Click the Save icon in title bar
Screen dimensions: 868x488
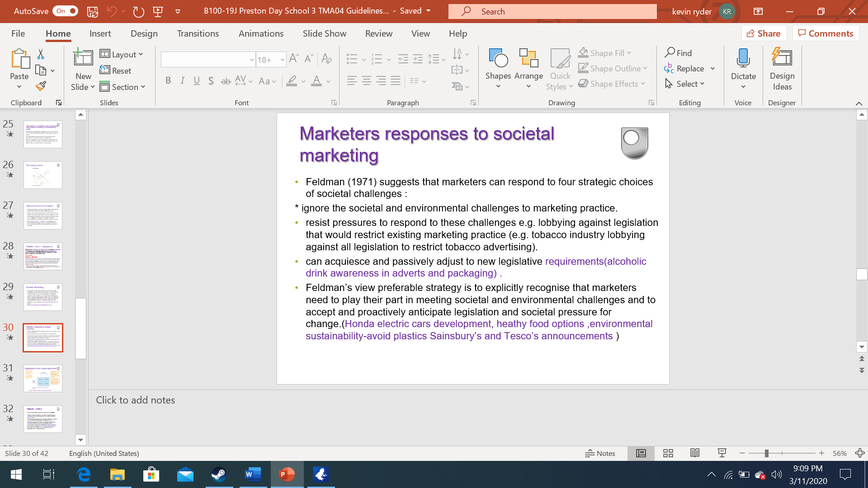(x=93, y=11)
